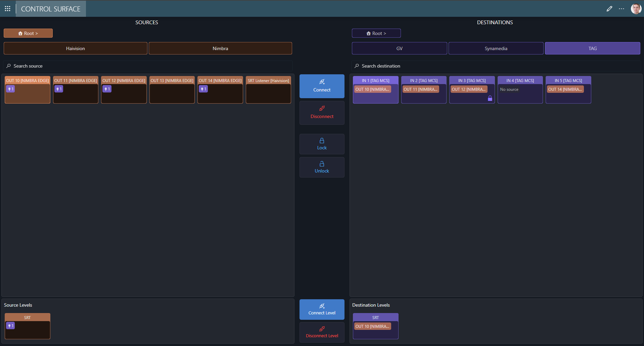The height and width of the screenshot is (346, 644).
Task: Navigate up with the destinations Root breadcrumb
Action: click(376, 33)
